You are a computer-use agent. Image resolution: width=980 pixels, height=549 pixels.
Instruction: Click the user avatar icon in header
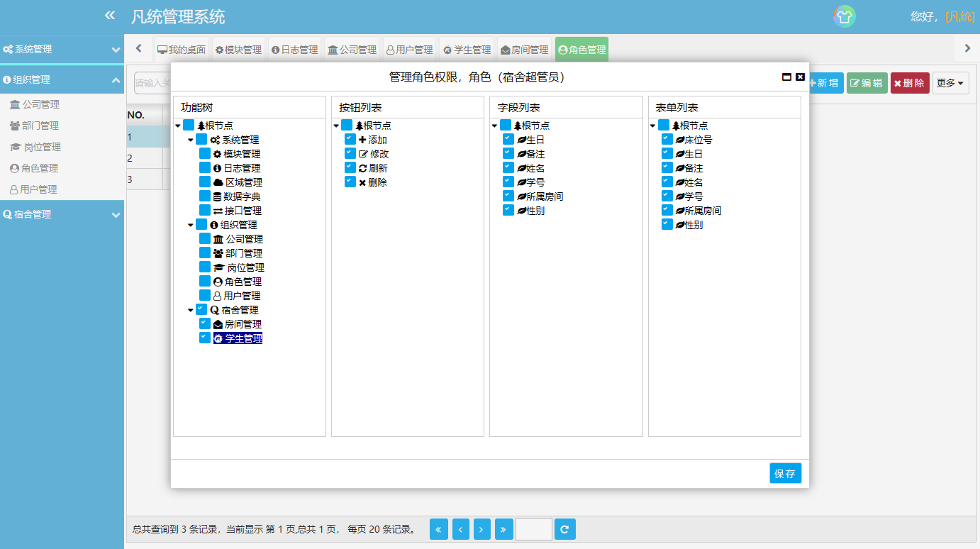[844, 16]
